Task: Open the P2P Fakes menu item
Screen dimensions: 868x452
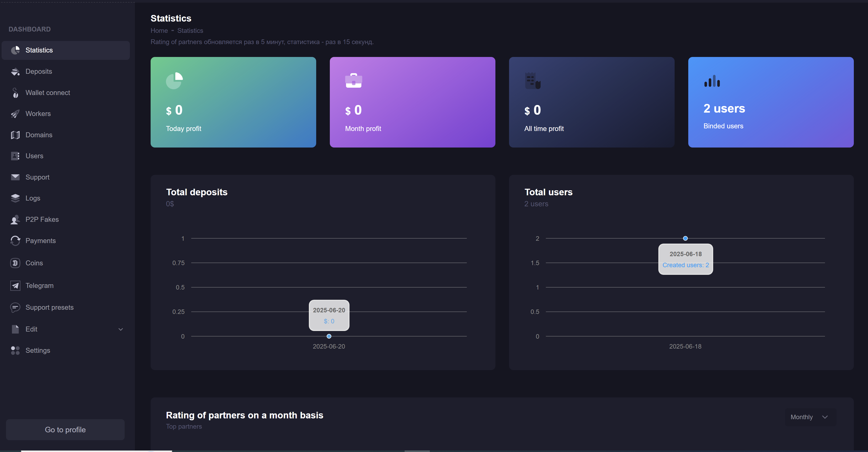Action: coord(42,219)
